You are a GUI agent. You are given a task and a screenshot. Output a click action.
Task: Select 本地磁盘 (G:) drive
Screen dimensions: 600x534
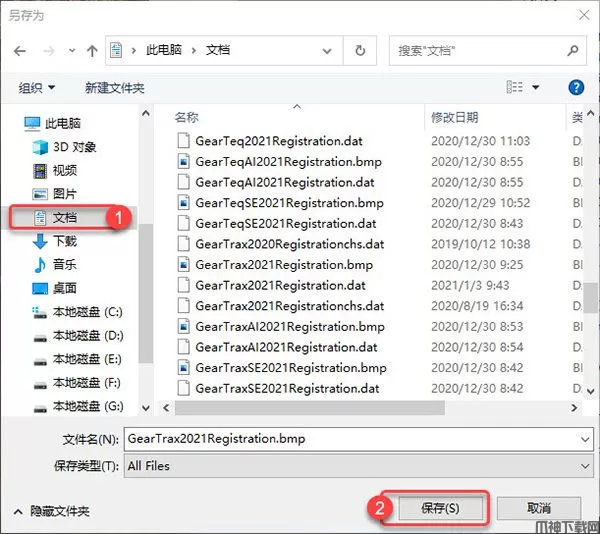click(x=78, y=406)
